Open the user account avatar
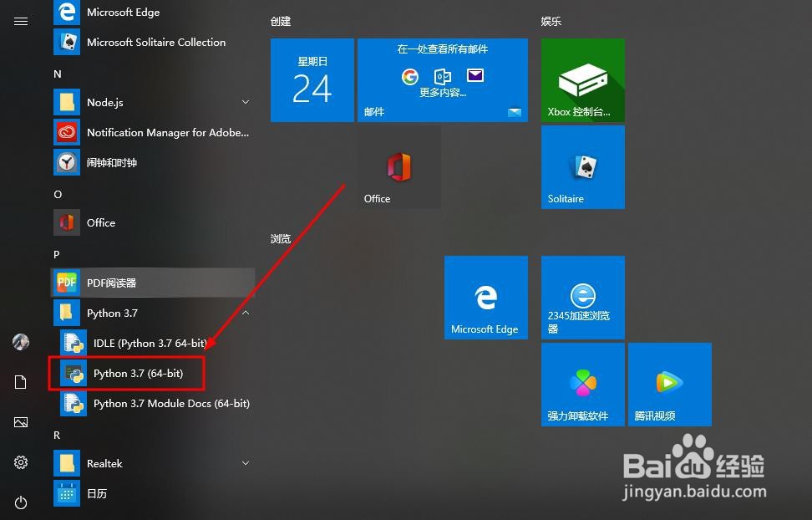The image size is (812, 520). tap(21, 342)
